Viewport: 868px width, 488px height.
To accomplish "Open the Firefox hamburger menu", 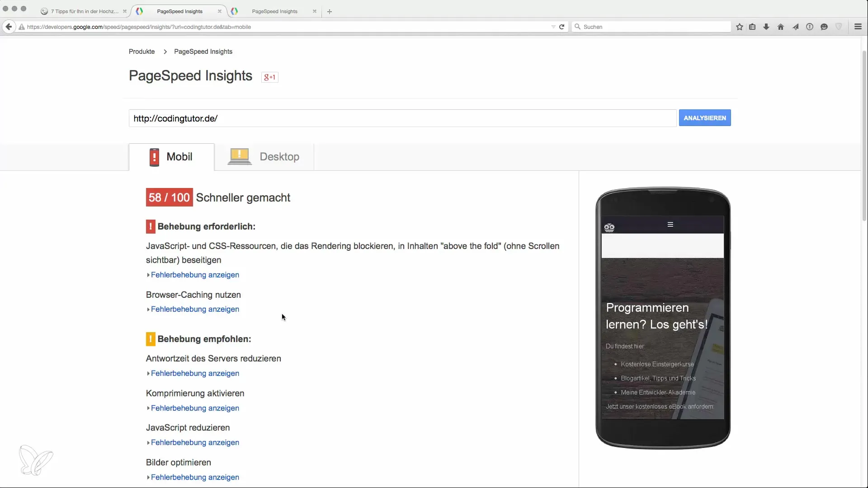I will tap(858, 27).
